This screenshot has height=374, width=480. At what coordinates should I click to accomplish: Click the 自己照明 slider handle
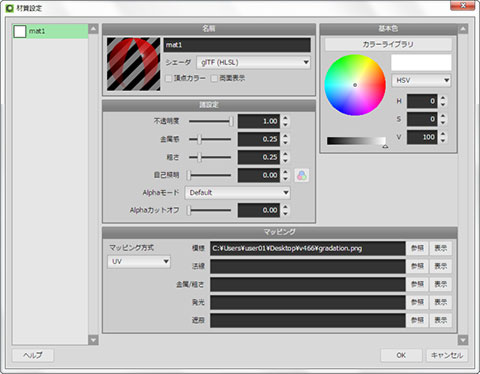pyautogui.click(x=189, y=175)
